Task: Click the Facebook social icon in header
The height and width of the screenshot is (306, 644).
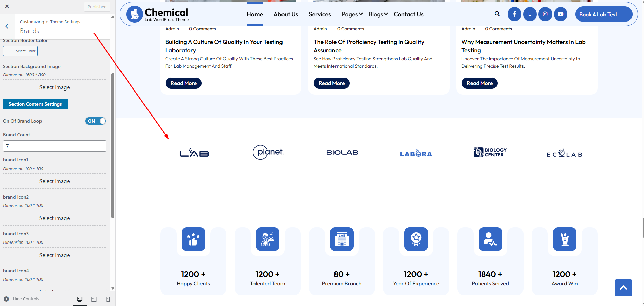Action: [514, 14]
